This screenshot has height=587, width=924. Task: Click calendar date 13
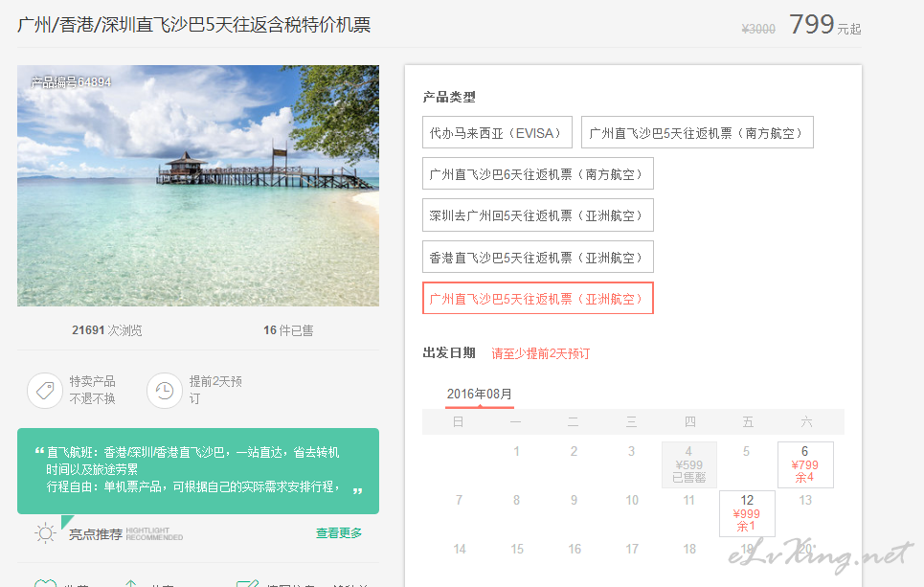805,501
